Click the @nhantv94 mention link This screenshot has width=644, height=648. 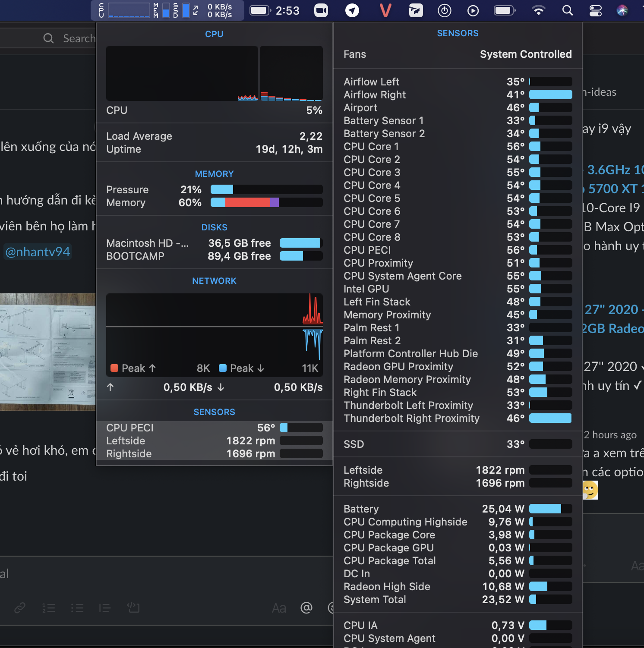(x=38, y=252)
